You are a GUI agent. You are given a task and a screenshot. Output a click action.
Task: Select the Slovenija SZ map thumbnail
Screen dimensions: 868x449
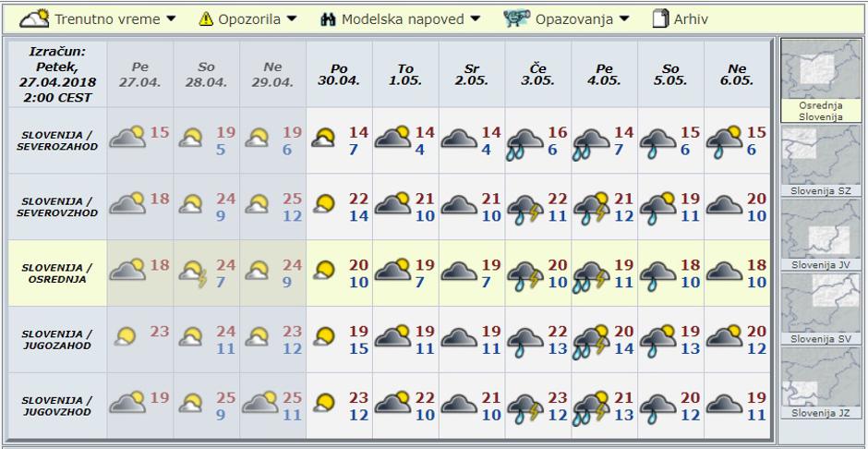(x=821, y=161)
